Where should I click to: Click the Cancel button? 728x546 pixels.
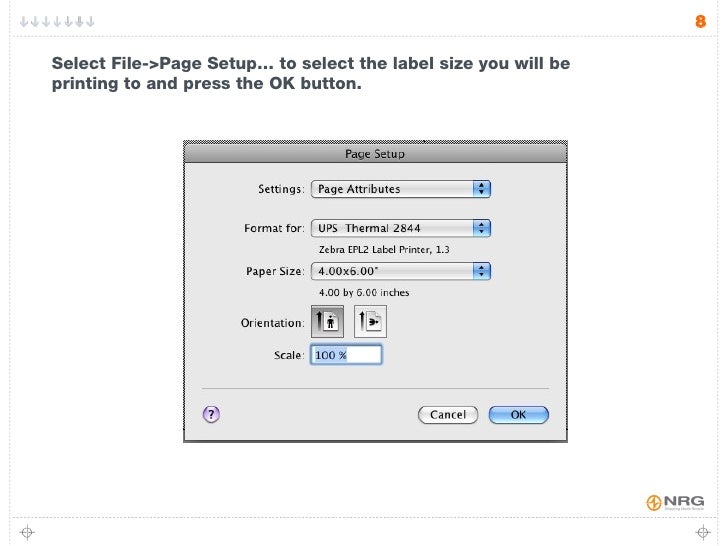pyautogui.click(x=448, y=415)
